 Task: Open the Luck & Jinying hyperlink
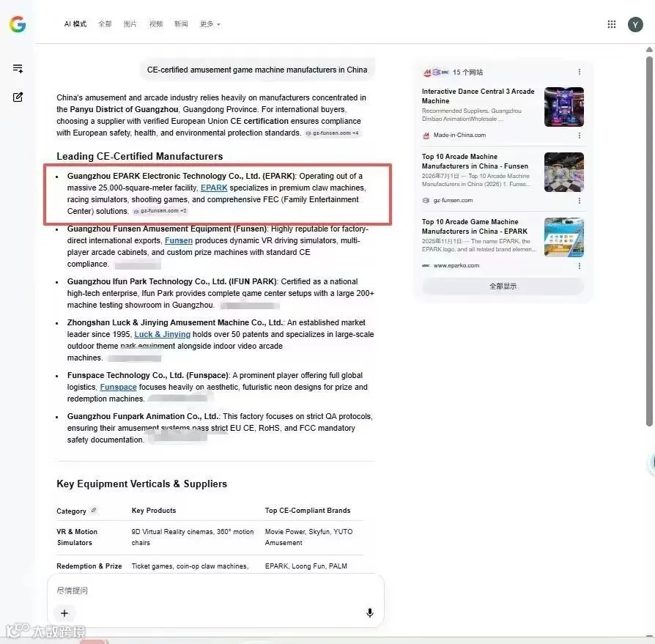pos(162,334)
